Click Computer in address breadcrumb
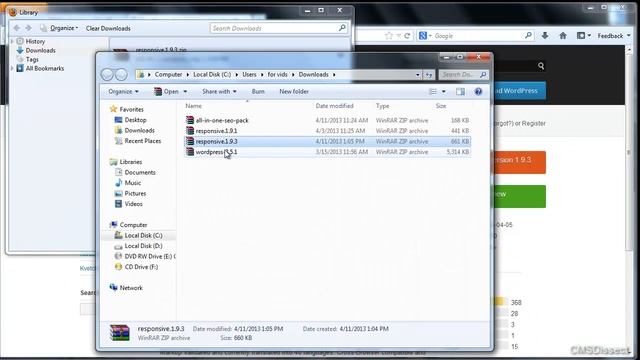640x360 pixels. 168,75
